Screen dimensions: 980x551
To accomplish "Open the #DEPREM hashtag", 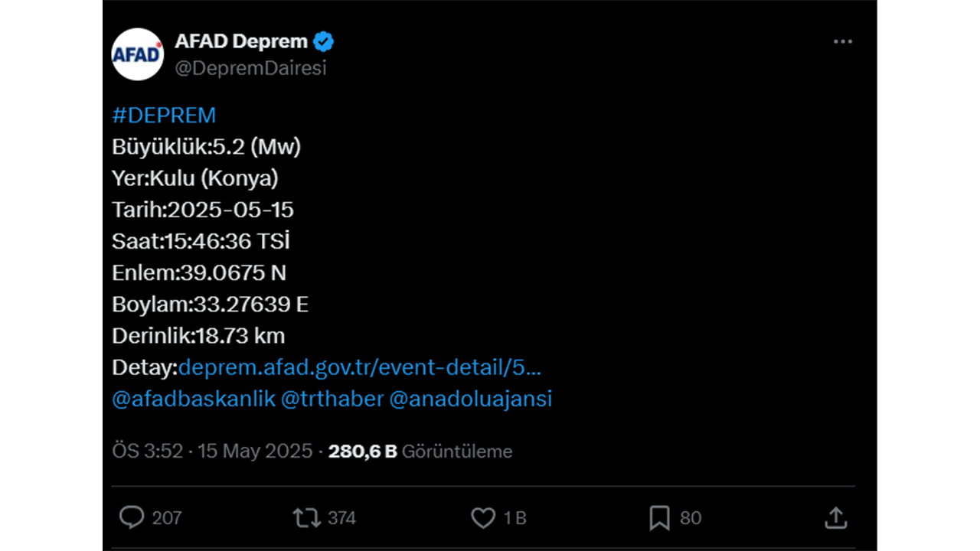I will click(164, 116).
